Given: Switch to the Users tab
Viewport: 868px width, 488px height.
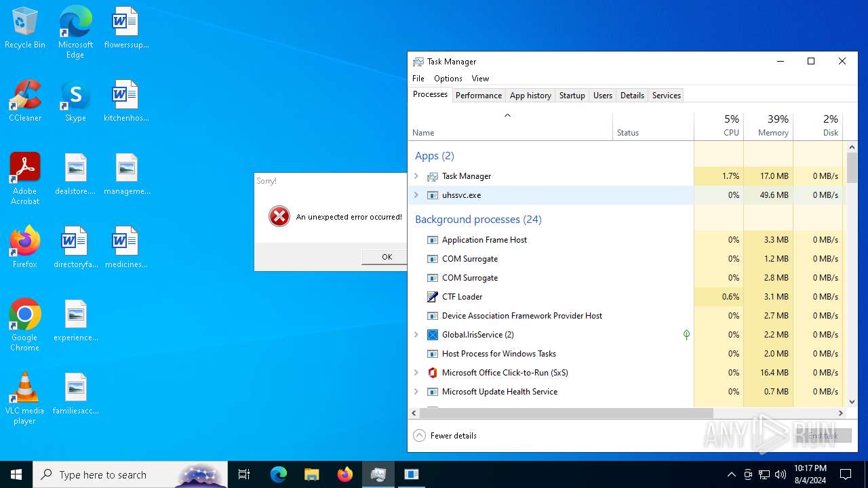Looking at the screenshot, I should pos(603,96).
